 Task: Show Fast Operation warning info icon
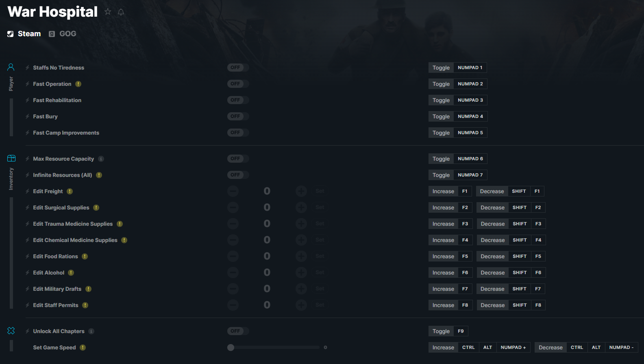point(78,84)
